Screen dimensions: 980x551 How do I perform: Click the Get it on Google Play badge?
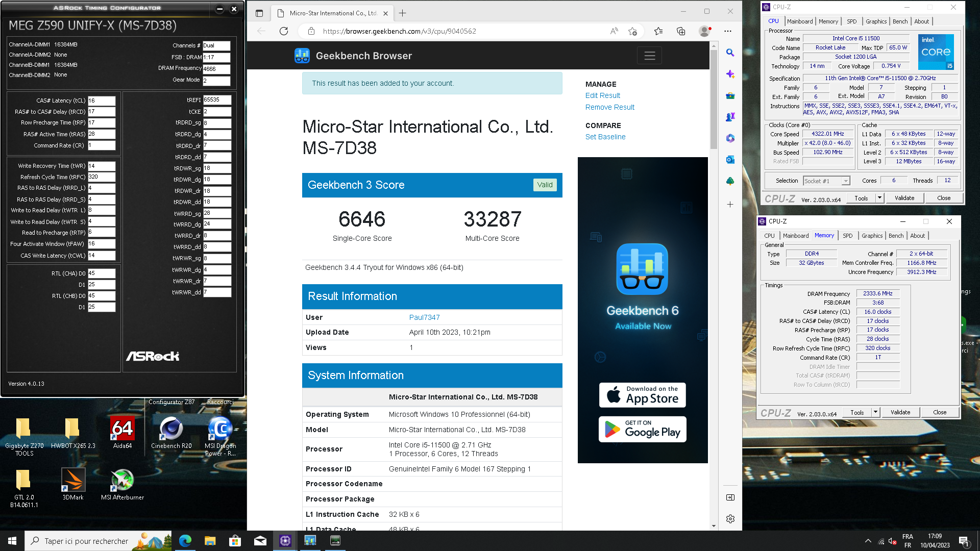pyautogui.click(x=643, y=430)
